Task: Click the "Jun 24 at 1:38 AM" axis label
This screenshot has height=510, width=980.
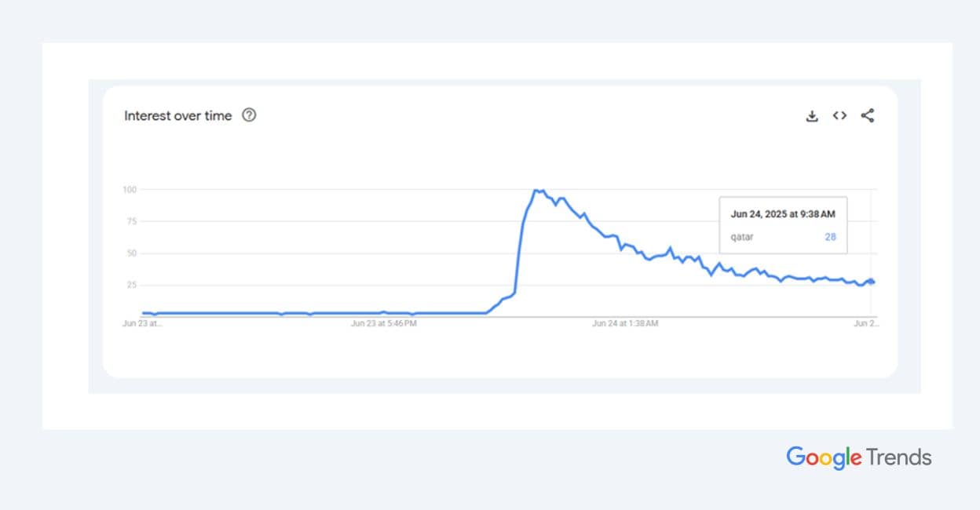Action: [625, 323]
